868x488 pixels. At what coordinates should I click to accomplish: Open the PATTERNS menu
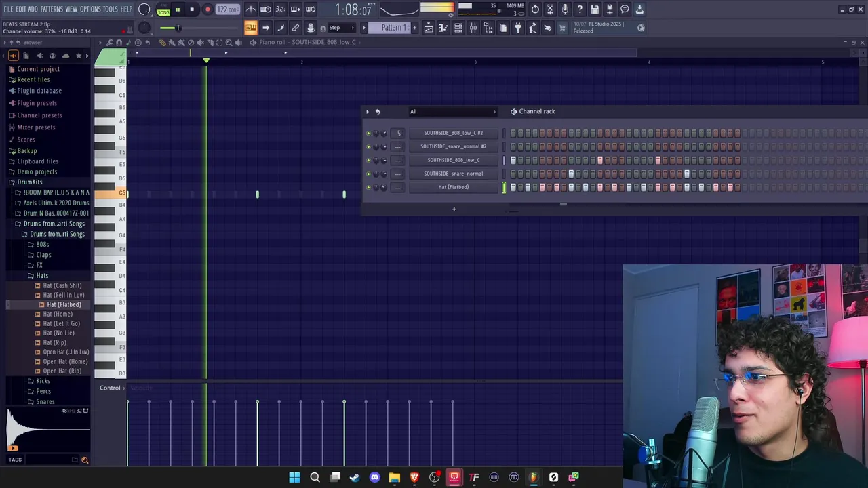52,9
